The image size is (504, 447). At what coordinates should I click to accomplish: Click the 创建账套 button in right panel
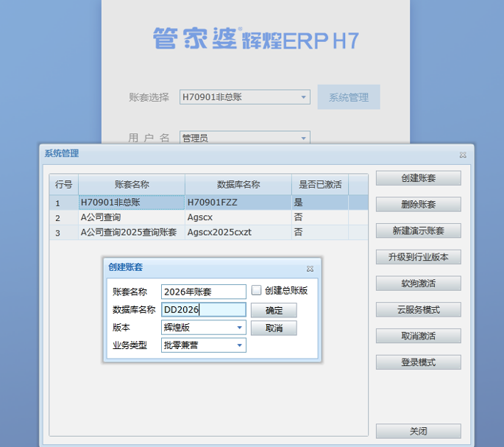418,178
